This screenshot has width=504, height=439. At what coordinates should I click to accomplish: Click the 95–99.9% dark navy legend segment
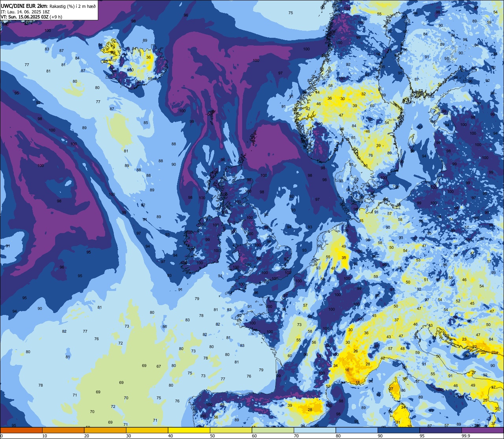pos(441,430)
